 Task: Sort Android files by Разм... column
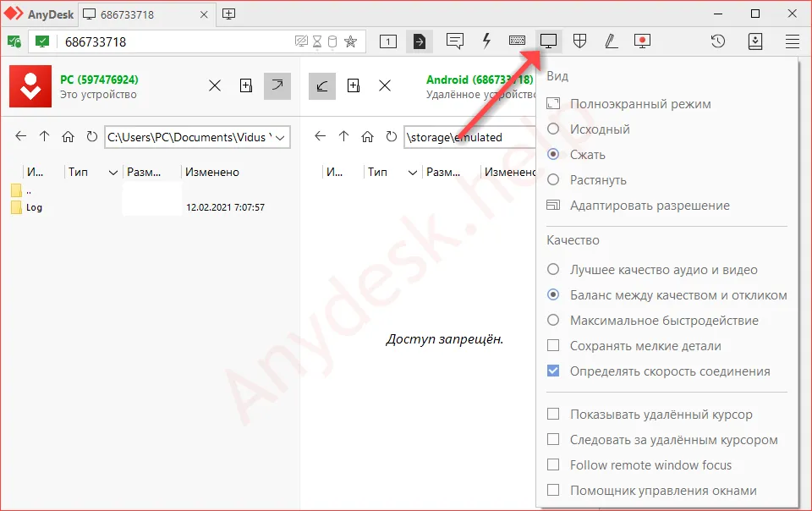click(x=443, y=172)
